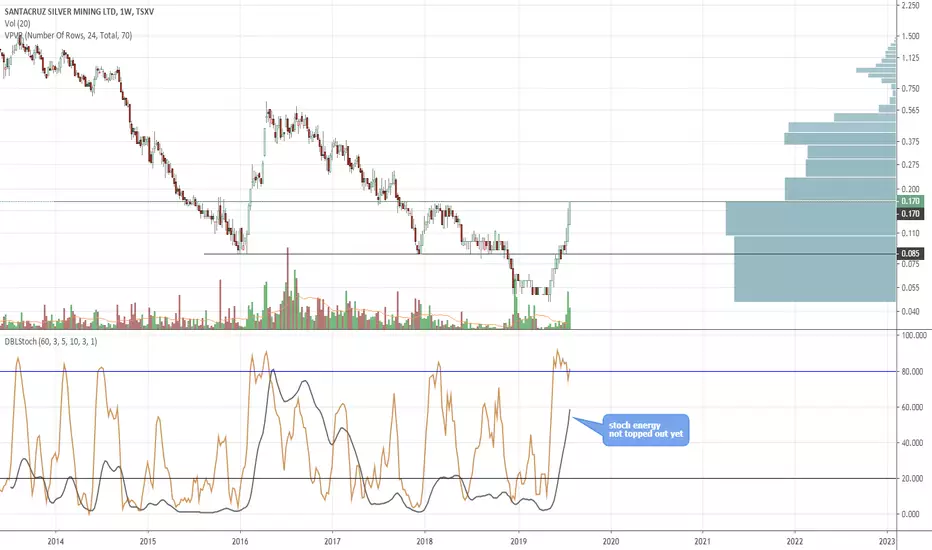Screen dimensions: 932x550
Task: Select the Vol (20) indicator label
Action: tap(17, 23)
